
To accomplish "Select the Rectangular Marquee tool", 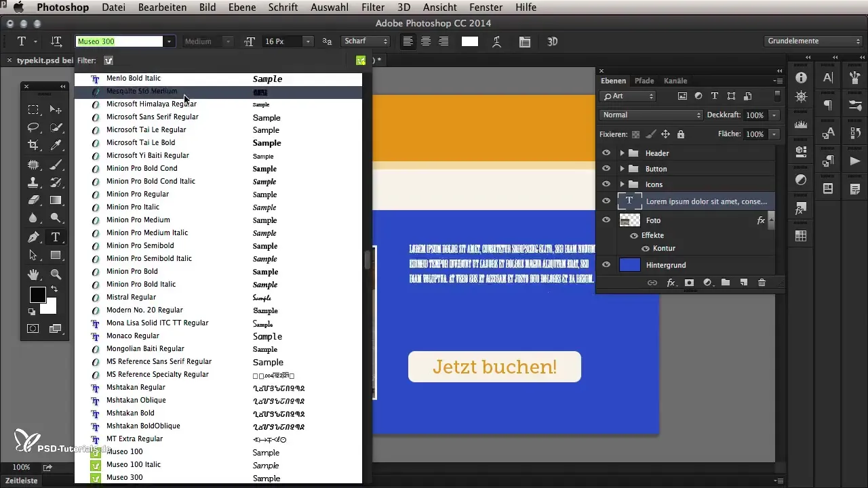I will click(33, 109).
